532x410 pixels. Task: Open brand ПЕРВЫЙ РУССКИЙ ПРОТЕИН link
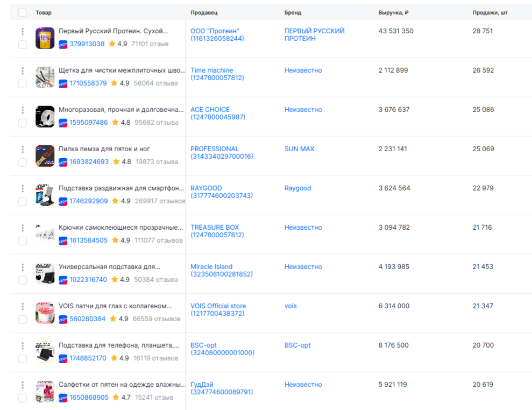point(315,34)
